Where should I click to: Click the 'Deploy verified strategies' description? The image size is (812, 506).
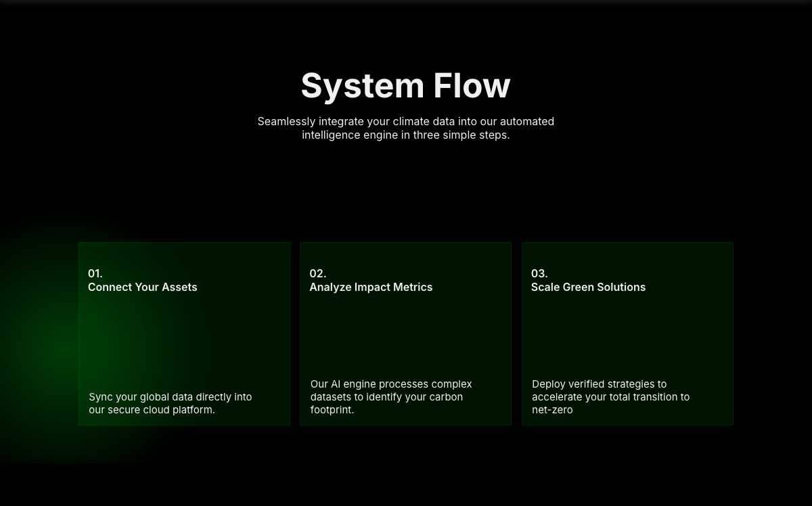pyautogui.click(x=610, y=396)
